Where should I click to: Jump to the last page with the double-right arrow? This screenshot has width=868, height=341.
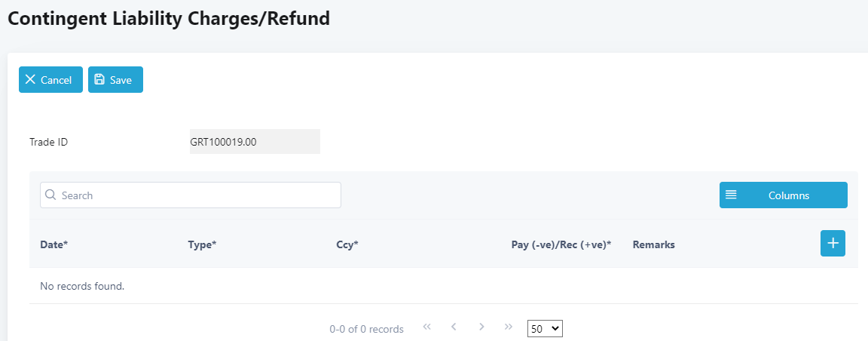click(509, 327)
